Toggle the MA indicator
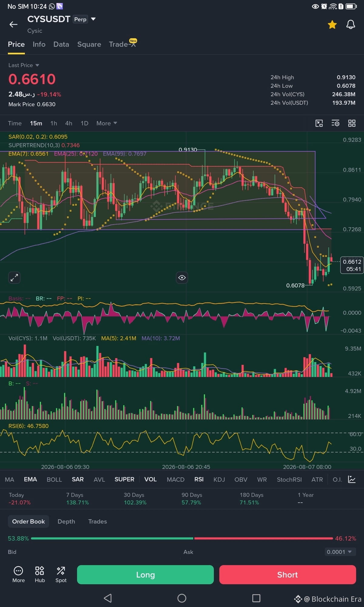 (9, 480)
